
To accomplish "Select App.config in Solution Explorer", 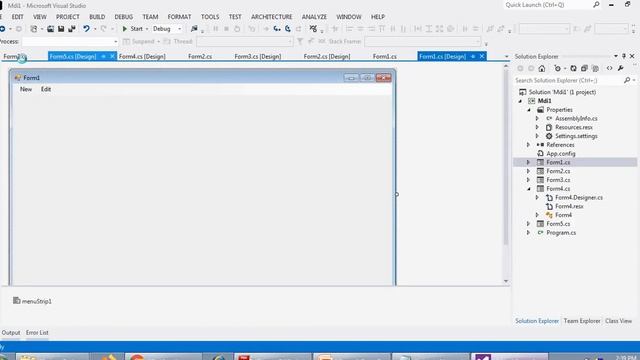I will 561,154.
